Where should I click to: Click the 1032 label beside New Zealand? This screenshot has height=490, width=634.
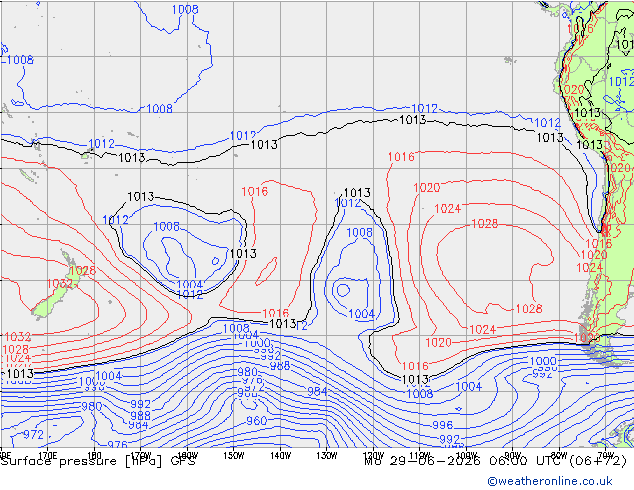pos(60,284)
